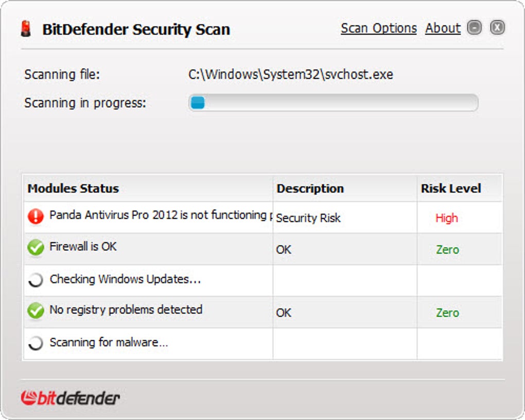Click the Security Risk description cell
Viewport: 525px width, 420px height.
coord(308,218)
